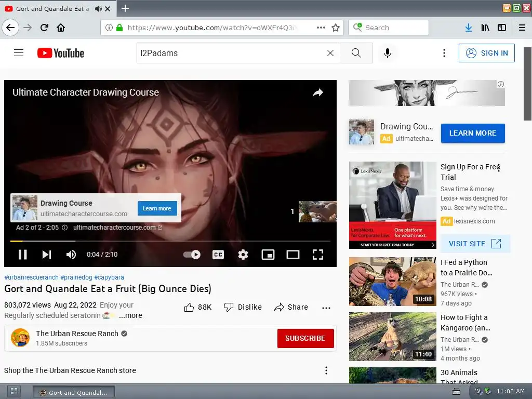This screenshot has width=532, height=399.
Task: Open I Fed a Python video thumbnail
Action: pos(393,282)
